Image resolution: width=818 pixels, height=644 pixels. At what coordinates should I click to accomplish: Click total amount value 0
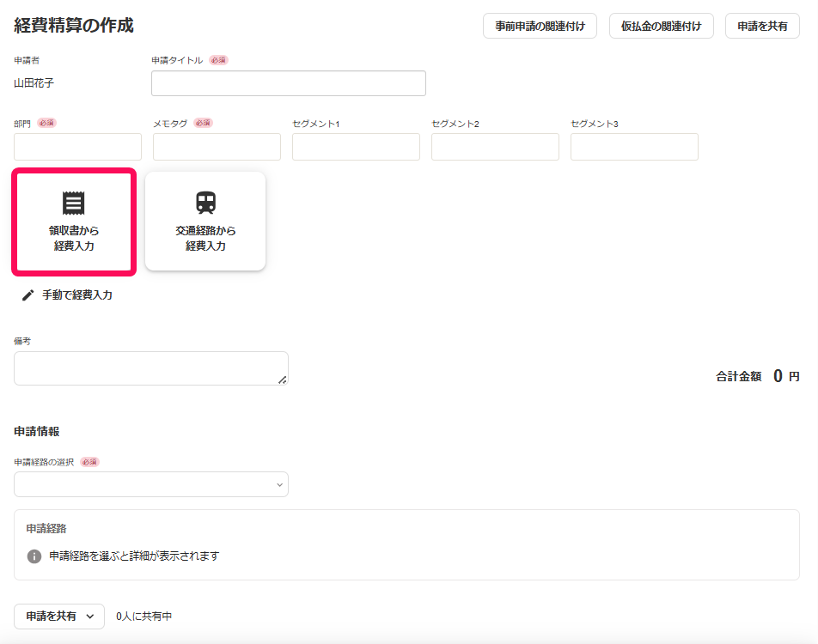coord(778,376)
